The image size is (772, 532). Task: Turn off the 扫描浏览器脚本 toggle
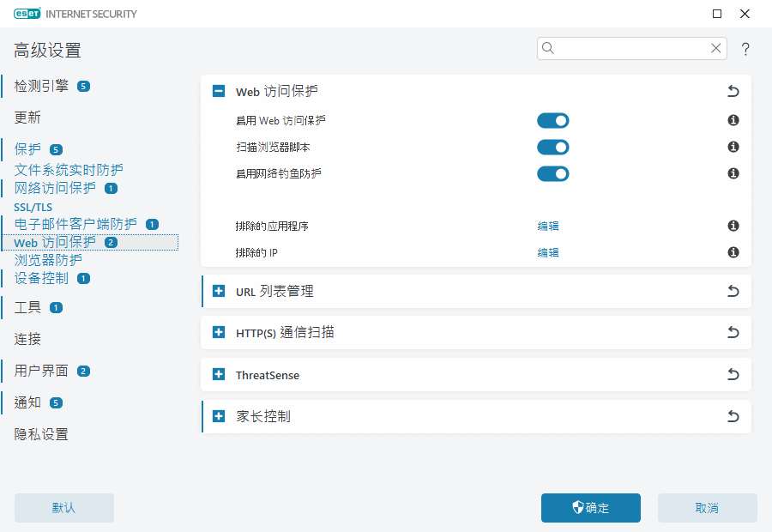click(552, 147)
